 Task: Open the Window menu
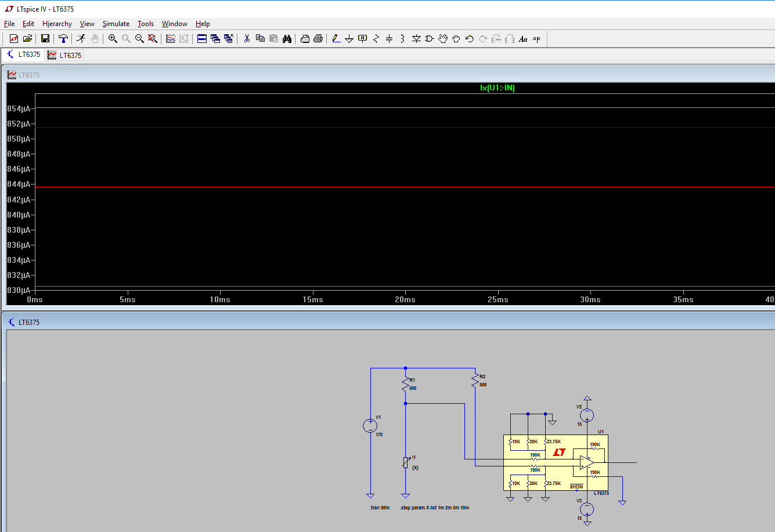click(x=175, y=24)
